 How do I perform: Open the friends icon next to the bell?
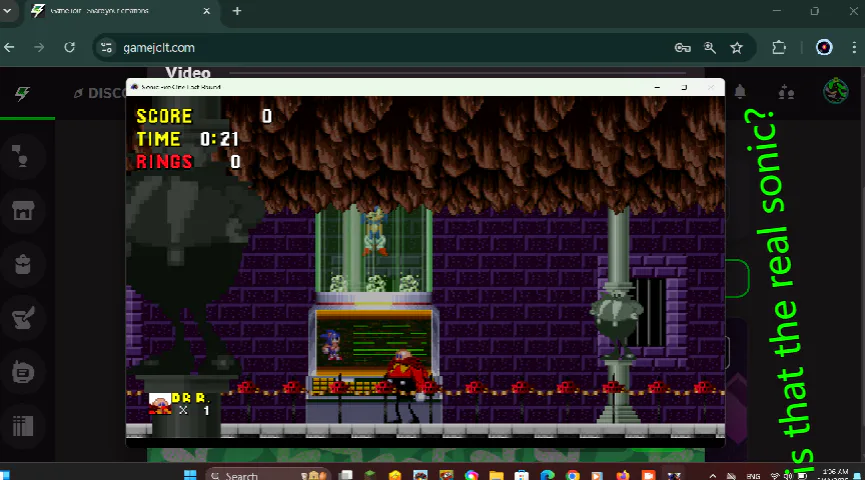[x=786, y=93]
